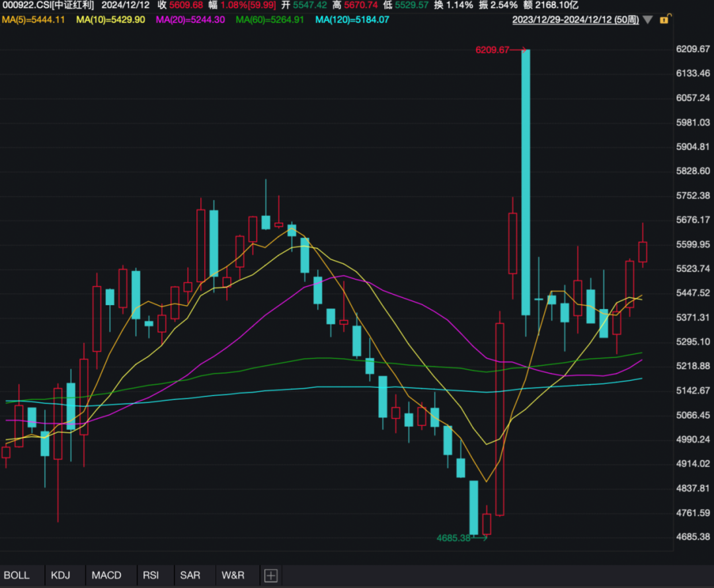Click the 6133.46 price axis label
The width and height of the screenshot is (714, 588).
[x=693, y=73]
